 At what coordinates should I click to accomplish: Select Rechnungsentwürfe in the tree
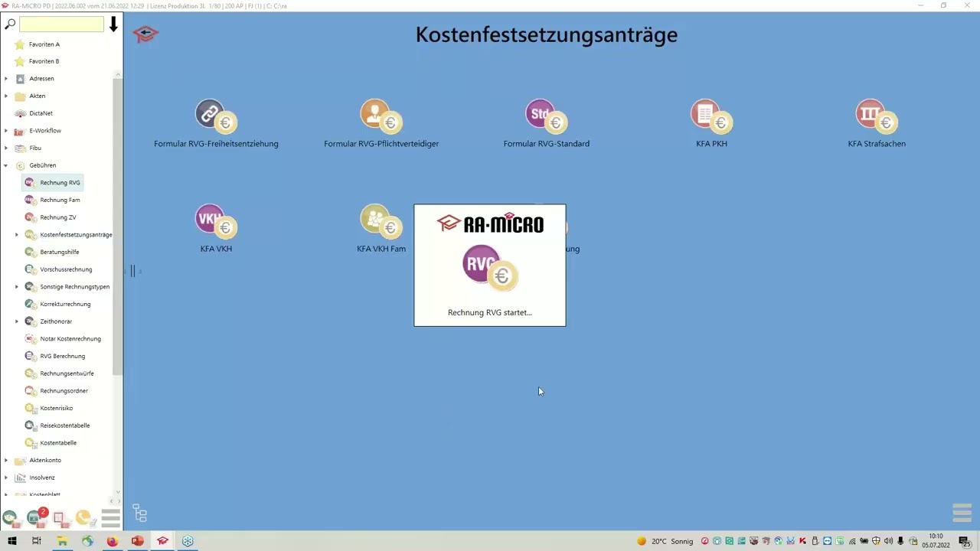coord(67,373)
